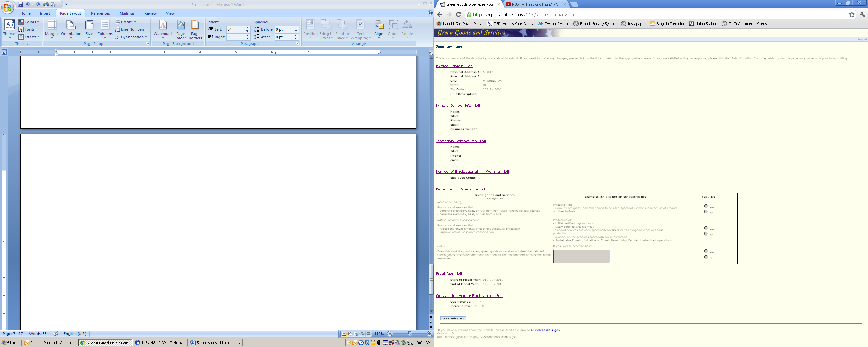Viewport: 868px width, 347px height.
Task: Click the ruler toggle above Word's scrollbar
Action: (431, 53)
